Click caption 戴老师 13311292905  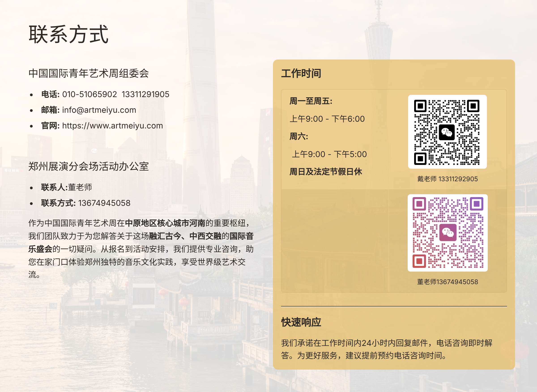(447, 179)
